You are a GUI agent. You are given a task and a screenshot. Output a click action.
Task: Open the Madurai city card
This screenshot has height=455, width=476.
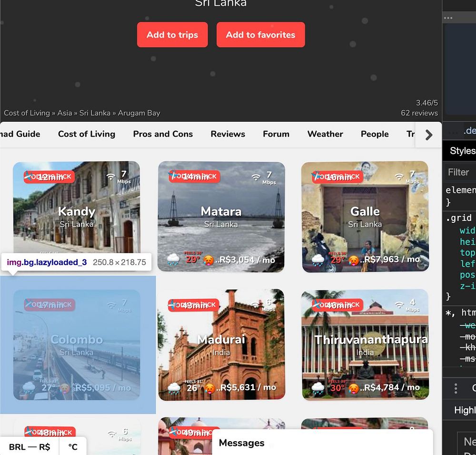click(x=221, y=345)
